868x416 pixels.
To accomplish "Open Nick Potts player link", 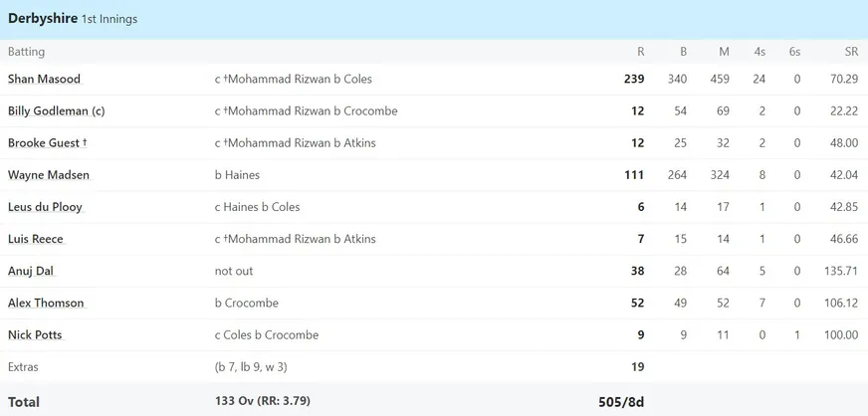I will 35,335.
